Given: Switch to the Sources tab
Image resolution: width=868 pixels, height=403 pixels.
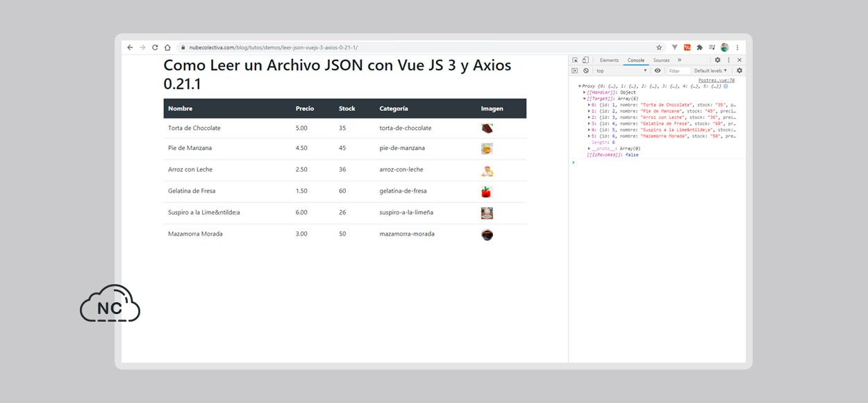Looking at the screenshot, I should pos(661,60).
